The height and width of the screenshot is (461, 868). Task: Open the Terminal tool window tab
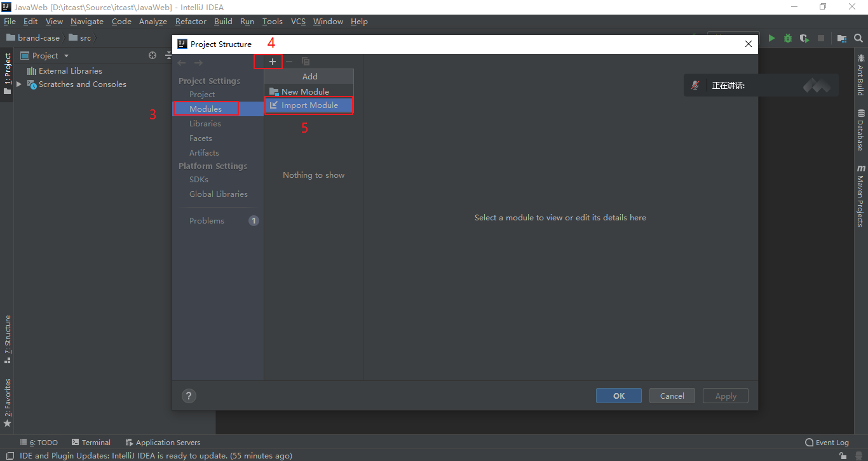(x=91, y=443)
